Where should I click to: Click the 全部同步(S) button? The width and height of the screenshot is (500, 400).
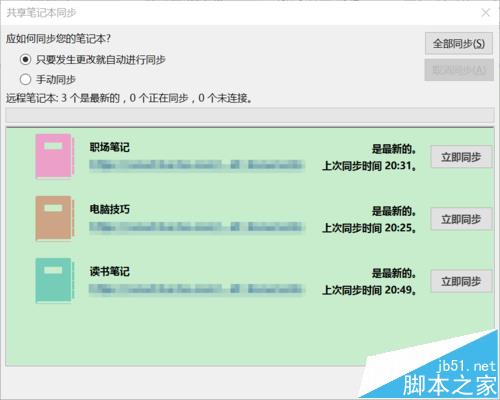pos(459,43)
